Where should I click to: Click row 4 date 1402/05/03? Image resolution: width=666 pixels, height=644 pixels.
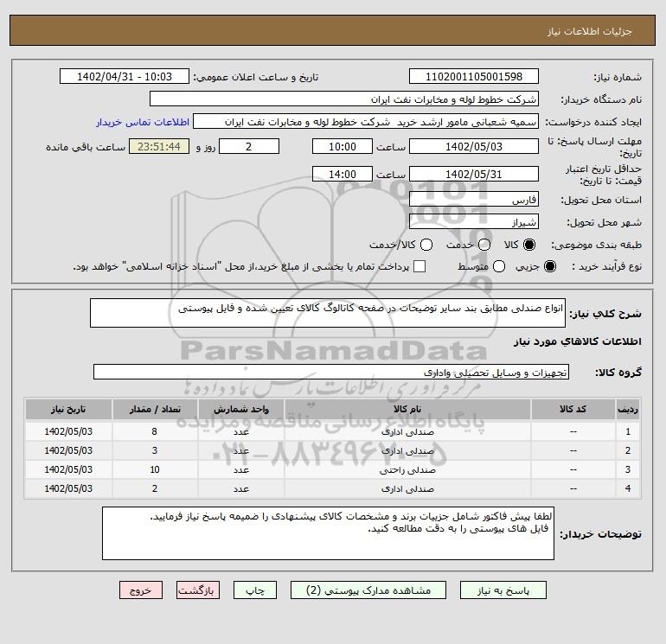click(68, 489)
